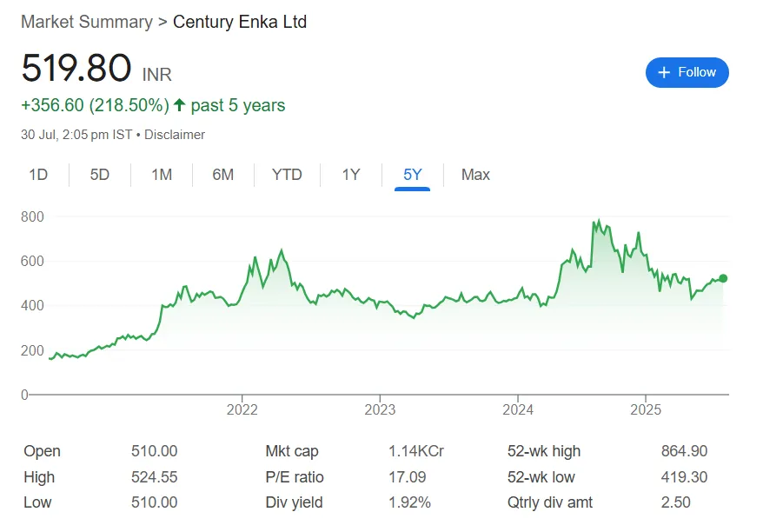
Task: Click the 52-wk high label
Action: pyautogui.click(x=544, y=451)
